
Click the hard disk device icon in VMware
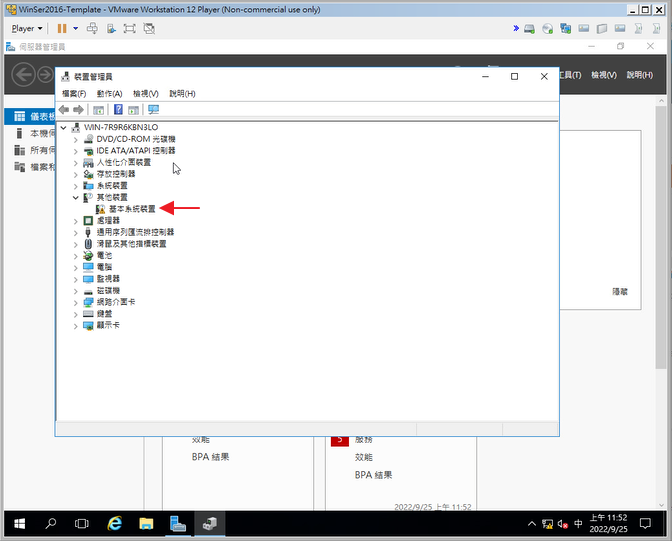click(530, 29)
